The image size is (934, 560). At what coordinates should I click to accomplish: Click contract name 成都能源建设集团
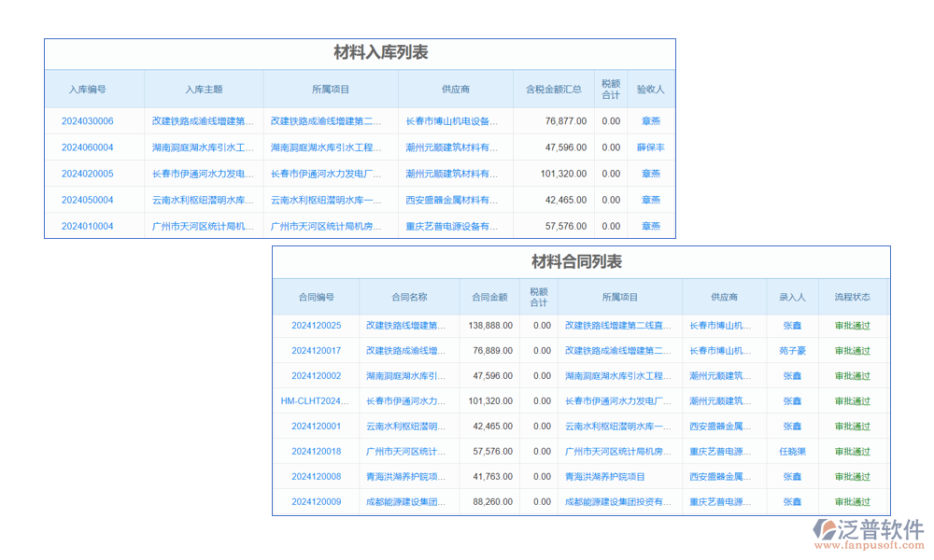[x=405, y=502]
